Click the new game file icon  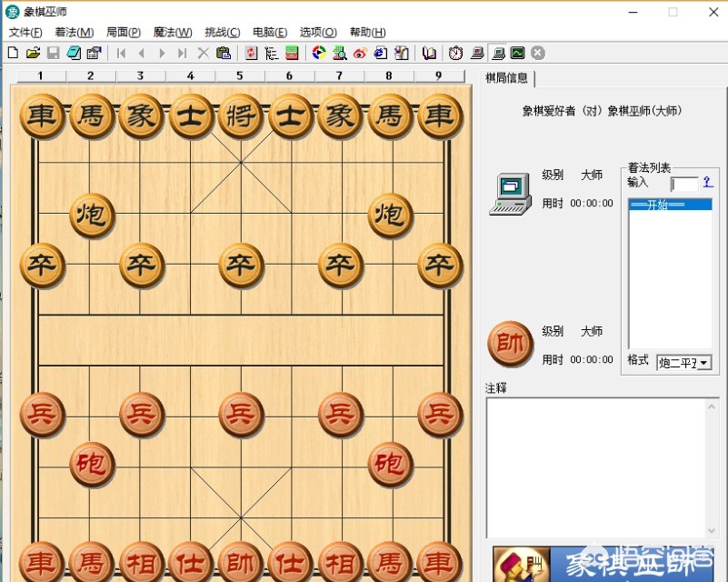pyautogui.click(x=13, y=54)
